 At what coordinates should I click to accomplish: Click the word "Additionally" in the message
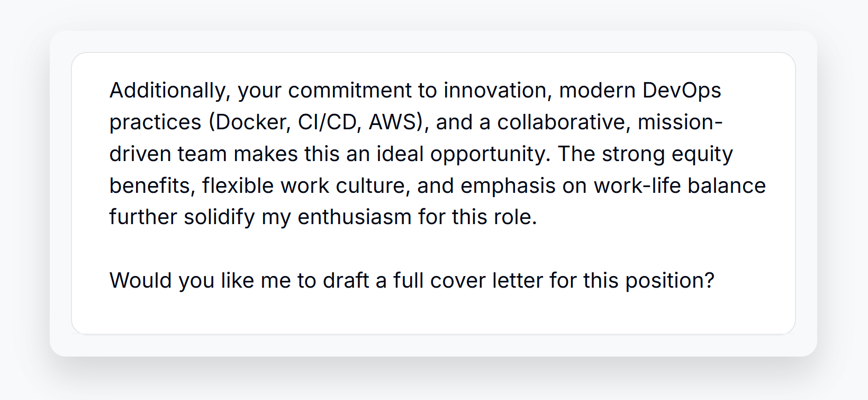pos(167,91)
